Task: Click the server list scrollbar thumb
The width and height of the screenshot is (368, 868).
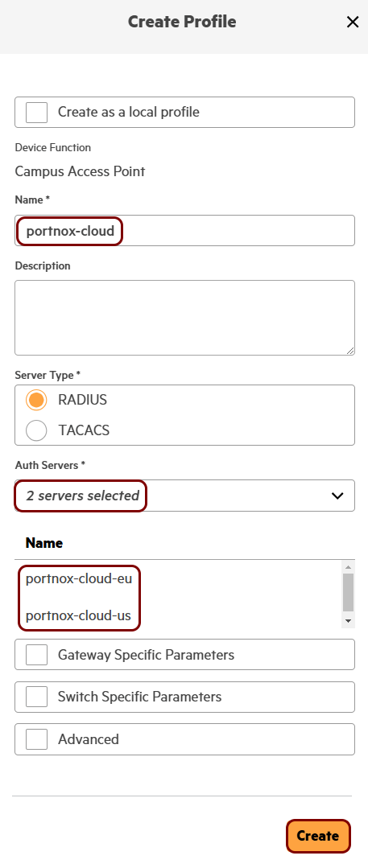Action: [348, 592]
